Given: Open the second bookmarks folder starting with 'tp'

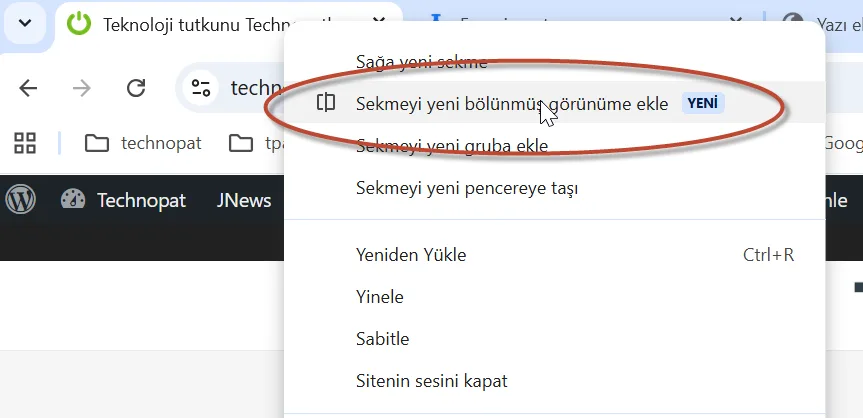Looking at the screenshot, I should (254, 143).
